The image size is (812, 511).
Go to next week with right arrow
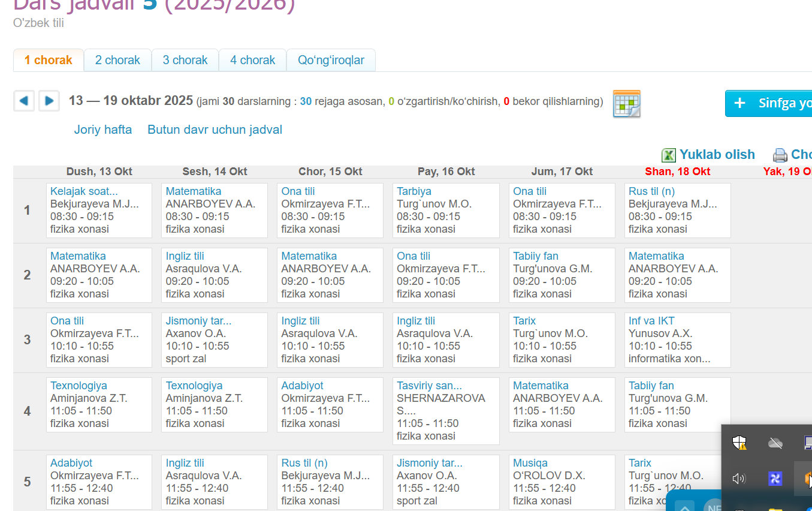point(49,101)
